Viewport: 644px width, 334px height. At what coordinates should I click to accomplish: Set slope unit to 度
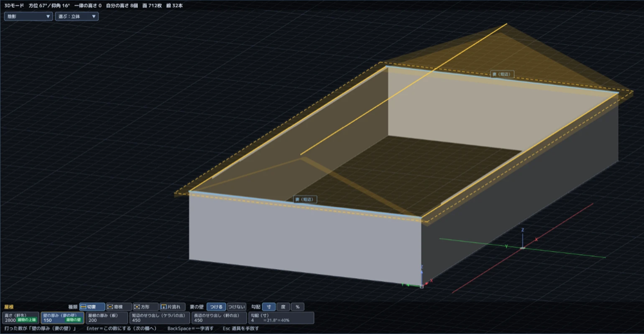point(283,307)
